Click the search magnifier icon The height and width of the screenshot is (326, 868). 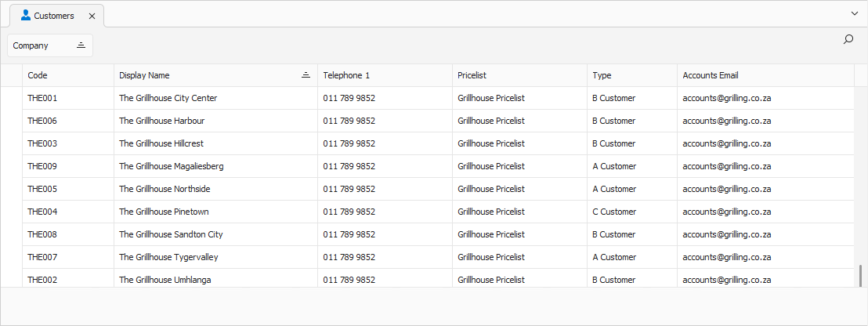click(x=848, y=39)
